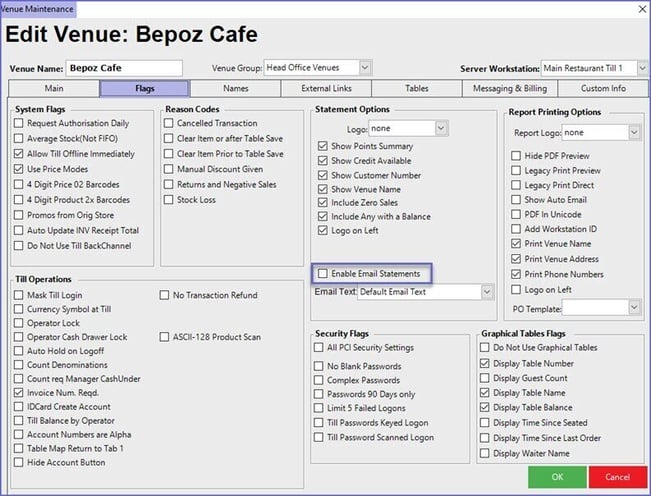
Task: Open the statement Logo dropdown
Action: (x=441, y=128)
